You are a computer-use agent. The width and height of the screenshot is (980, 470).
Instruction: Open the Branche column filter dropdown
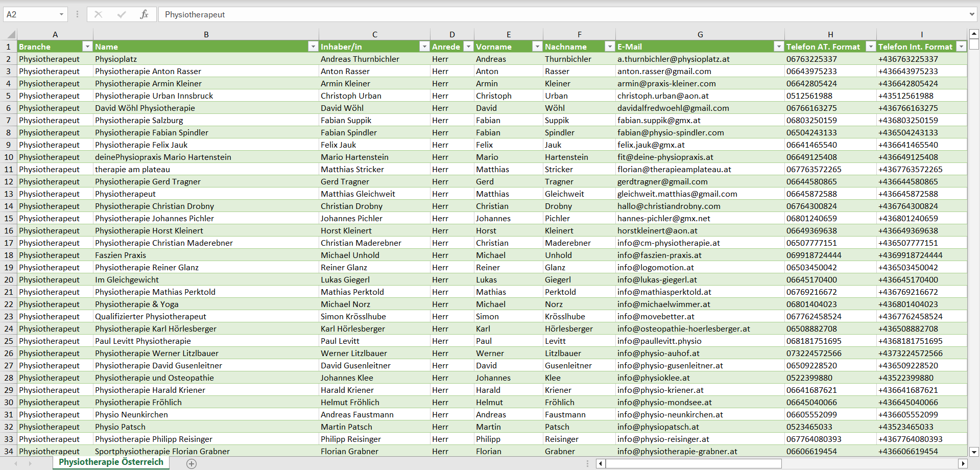(x=87, y=46)
